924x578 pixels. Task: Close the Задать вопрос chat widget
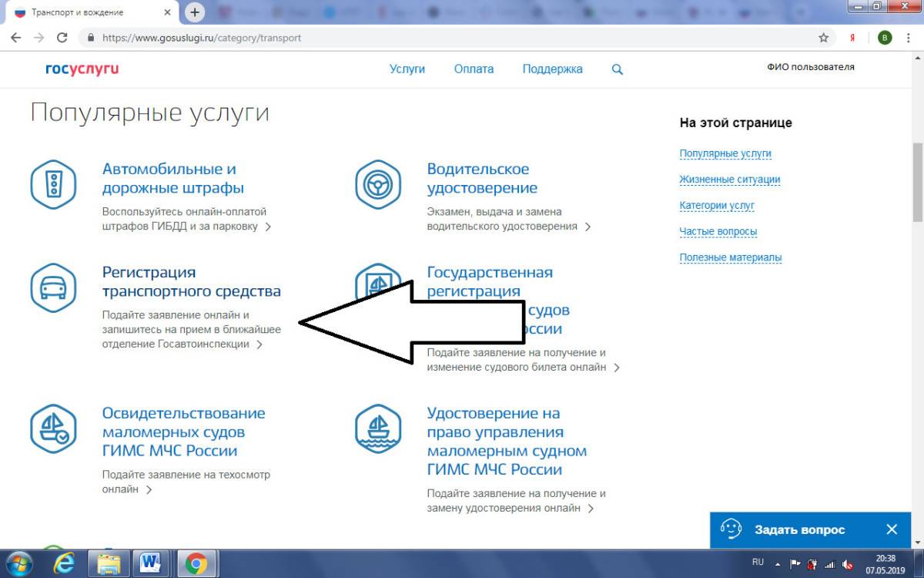point(892,529)
